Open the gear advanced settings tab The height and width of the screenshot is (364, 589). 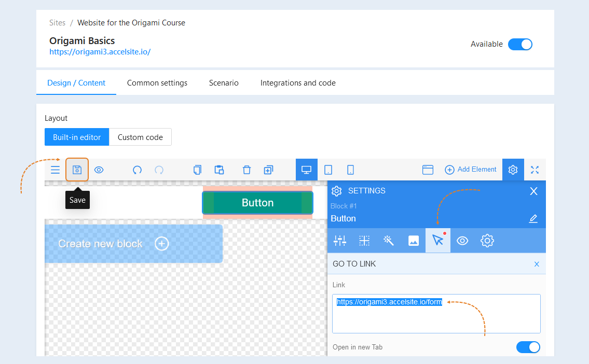tap(487, 241)
